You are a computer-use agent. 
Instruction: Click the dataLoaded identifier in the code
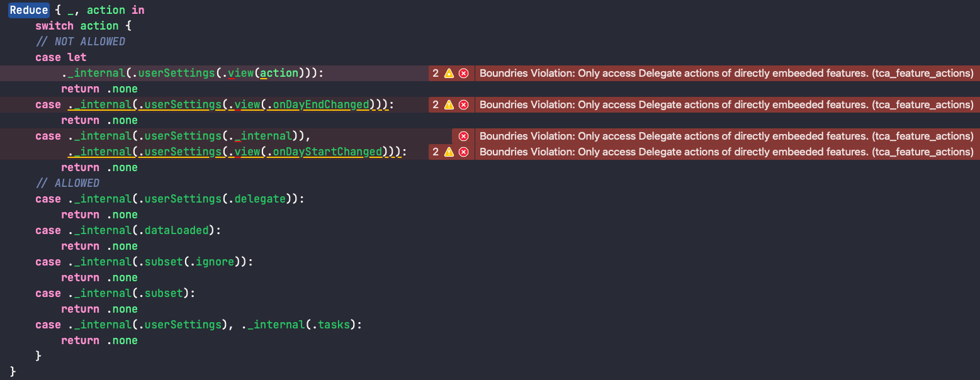pyautogui.click(x=176, y=230)
